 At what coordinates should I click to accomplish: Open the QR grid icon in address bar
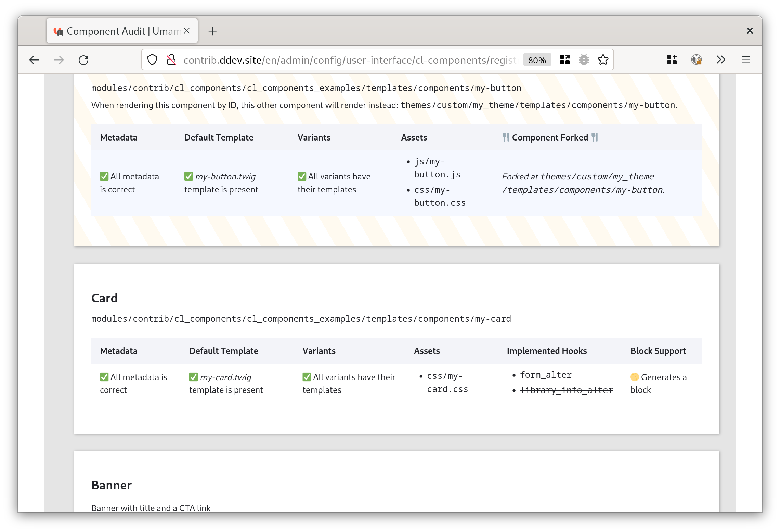coord(565,60)
